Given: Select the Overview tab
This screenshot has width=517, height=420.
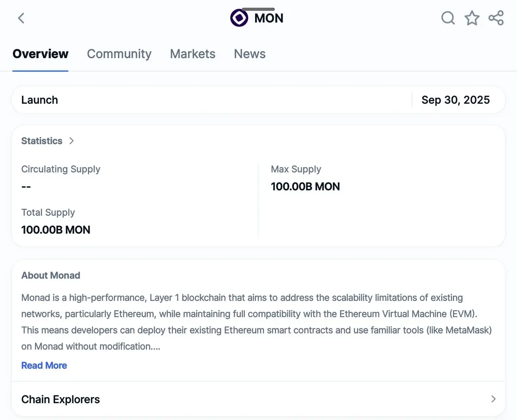Looking at the screenshot, I should coord(40,54).
